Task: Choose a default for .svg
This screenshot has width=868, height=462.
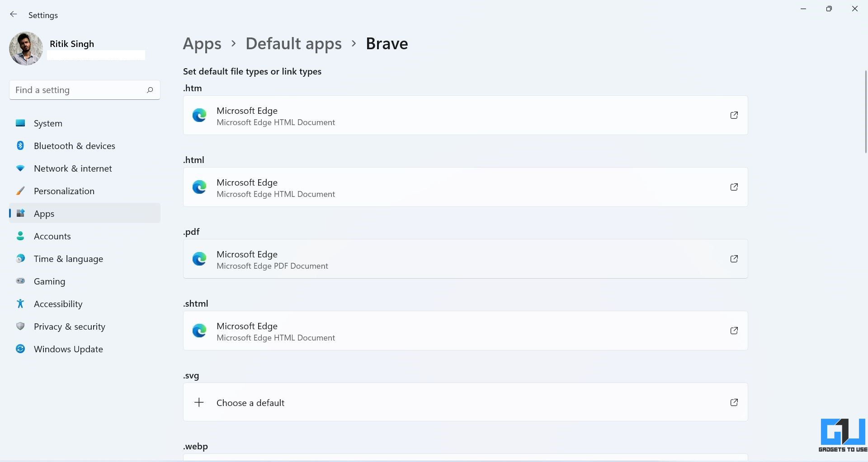Action: [465, 402]
